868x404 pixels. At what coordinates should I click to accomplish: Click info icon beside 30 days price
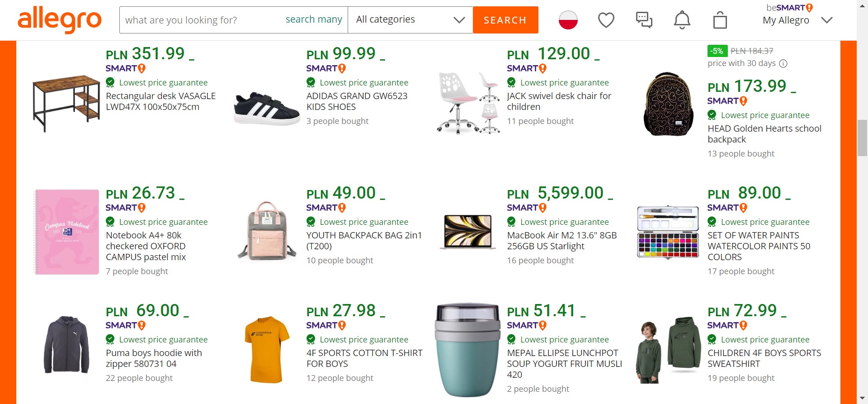pos(783,64)
